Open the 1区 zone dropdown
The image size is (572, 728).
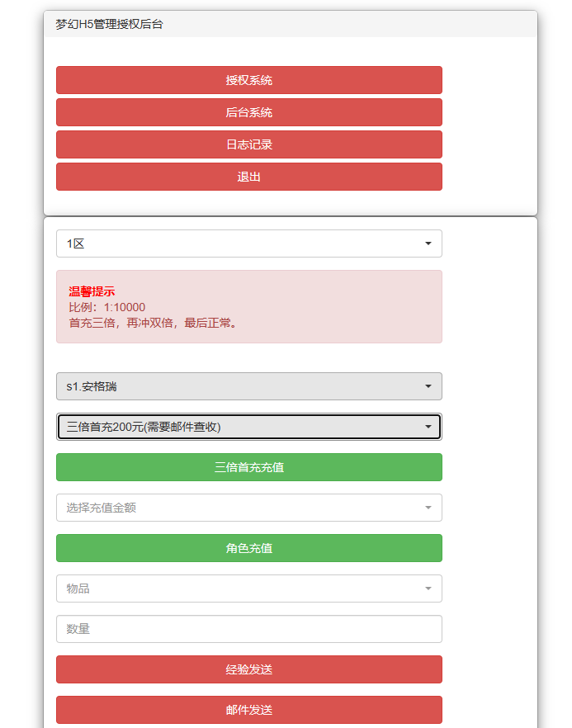(x=248, y=243)
